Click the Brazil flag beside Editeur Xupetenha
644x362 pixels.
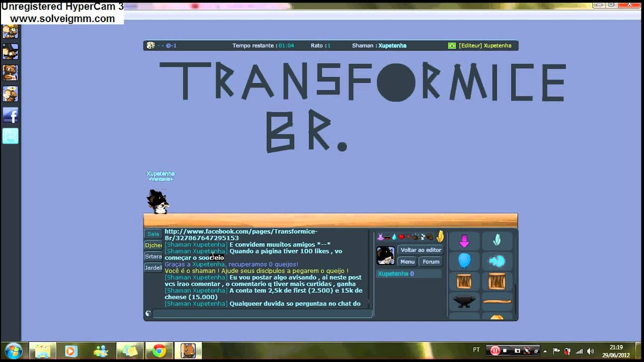coord(452,45)
